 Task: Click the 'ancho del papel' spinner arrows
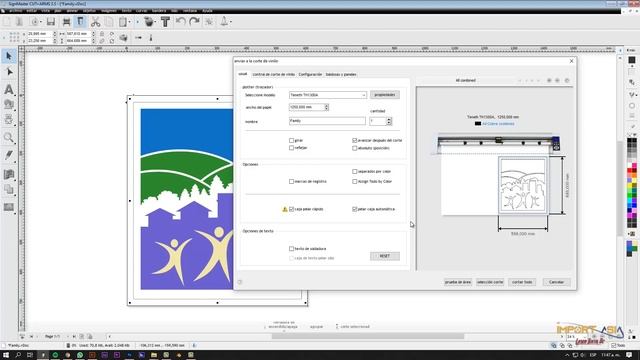(x=327, y=107)
